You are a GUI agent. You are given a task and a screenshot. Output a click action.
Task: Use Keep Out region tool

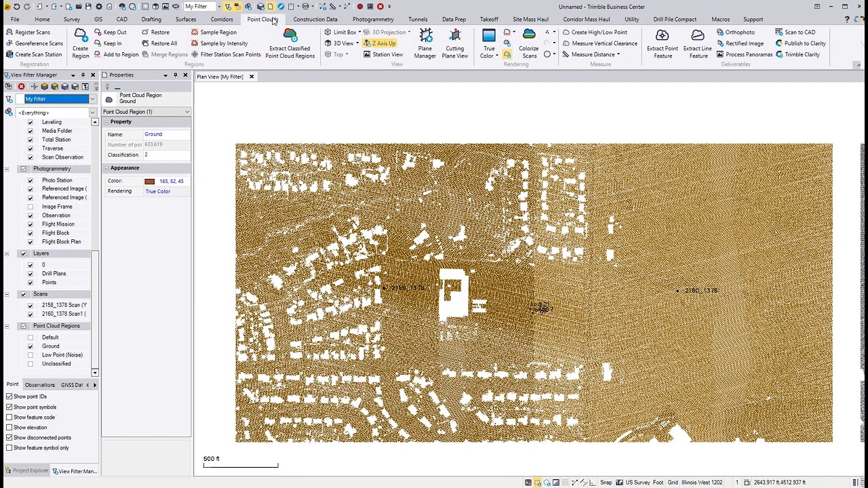click(x=110, y=33)
